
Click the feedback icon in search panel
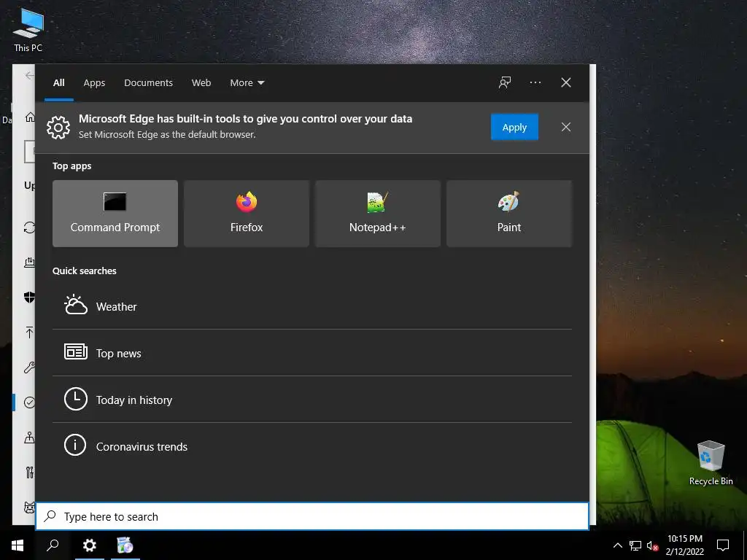click(505, 82)
